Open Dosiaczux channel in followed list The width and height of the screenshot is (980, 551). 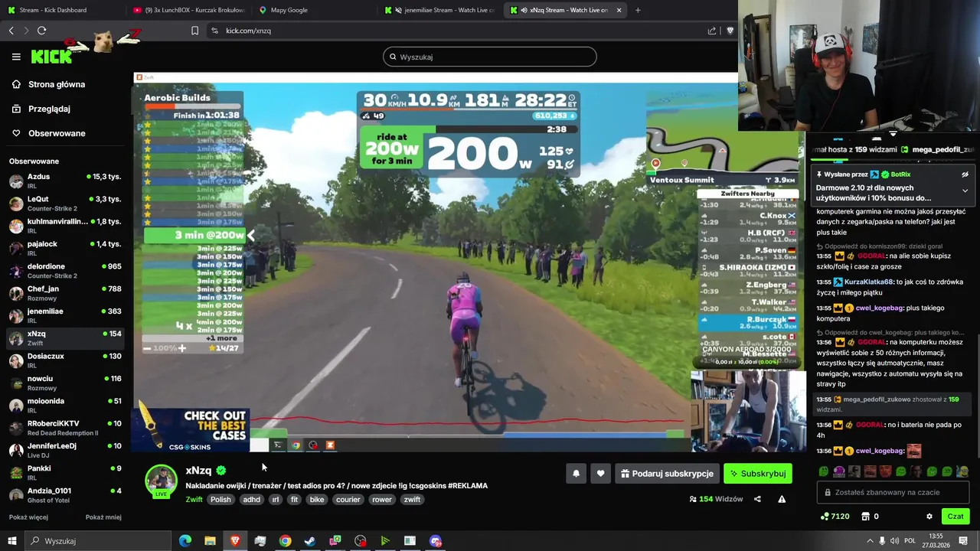coord(65,360)
